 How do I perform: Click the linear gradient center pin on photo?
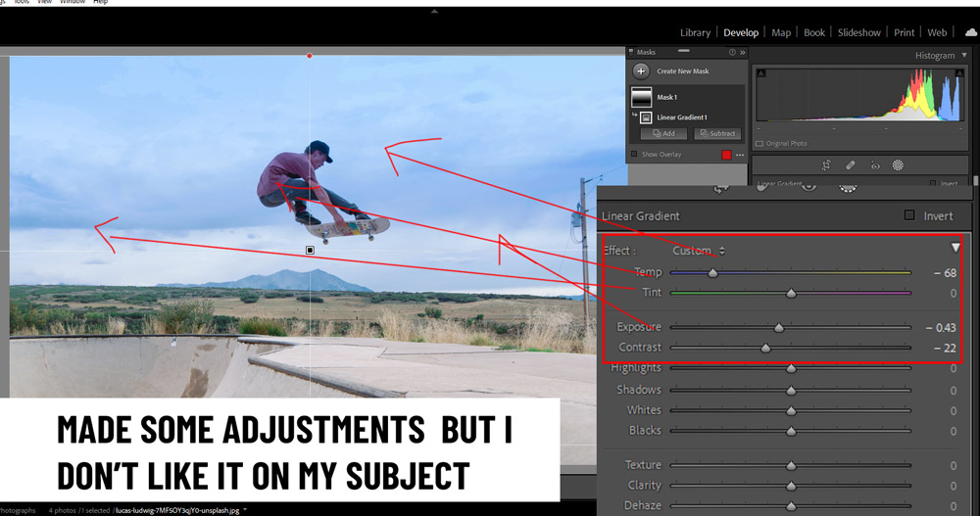tap(310, 250)
